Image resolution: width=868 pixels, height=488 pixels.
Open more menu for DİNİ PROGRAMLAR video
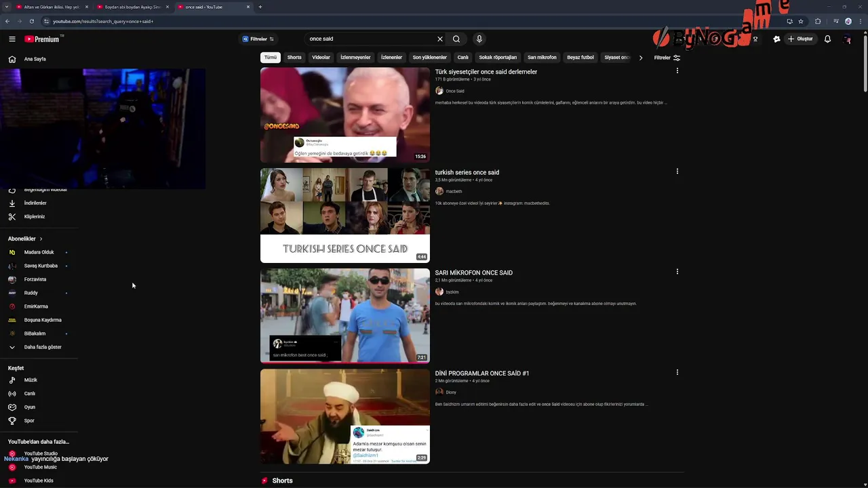click(677, 372)
